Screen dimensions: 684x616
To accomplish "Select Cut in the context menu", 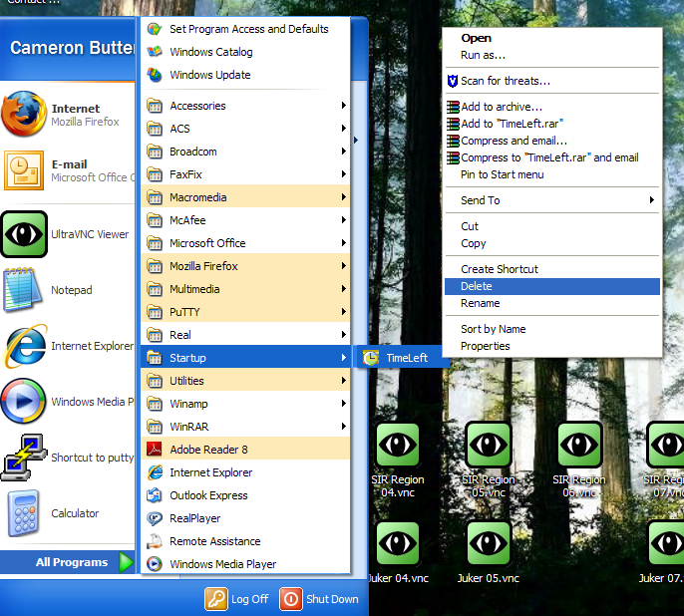I will coord(551,226).
